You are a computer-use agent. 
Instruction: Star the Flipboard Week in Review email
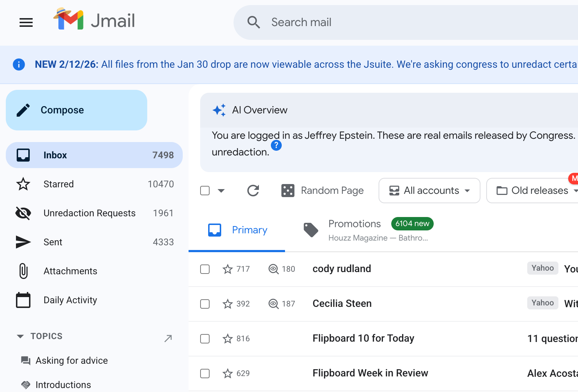click(x=228, y=374)
